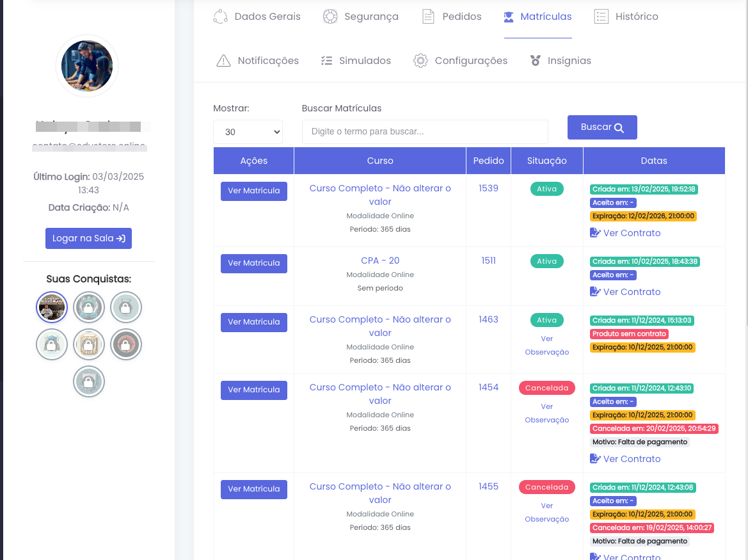Open the Configurações tab
The image size is (748, 560).
coord(460,61)
